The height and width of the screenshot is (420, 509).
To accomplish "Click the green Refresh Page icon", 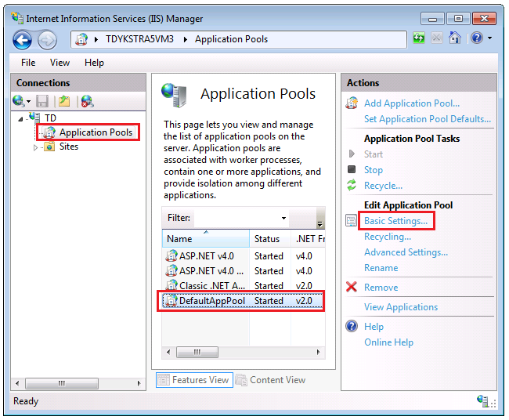I will (420, 38).
